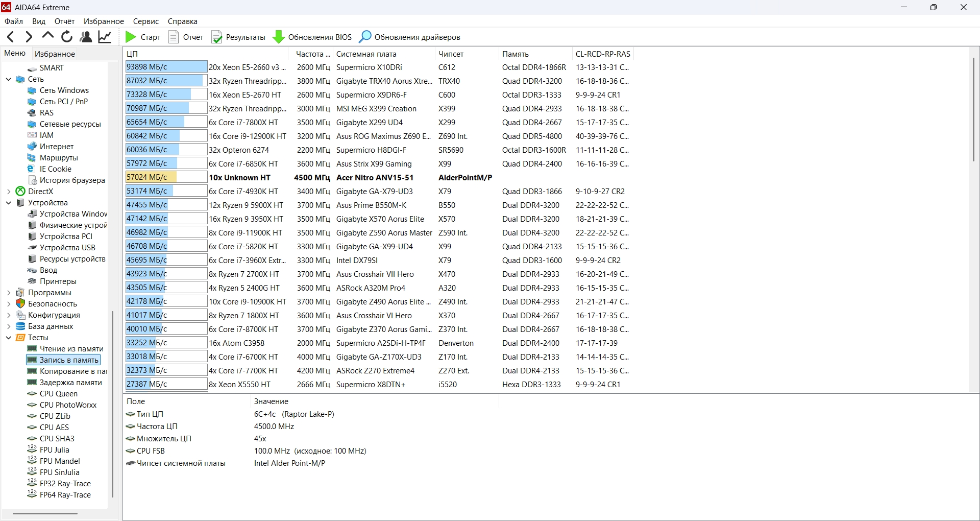Select the Копирование в память benchmark

coord(67,371)
